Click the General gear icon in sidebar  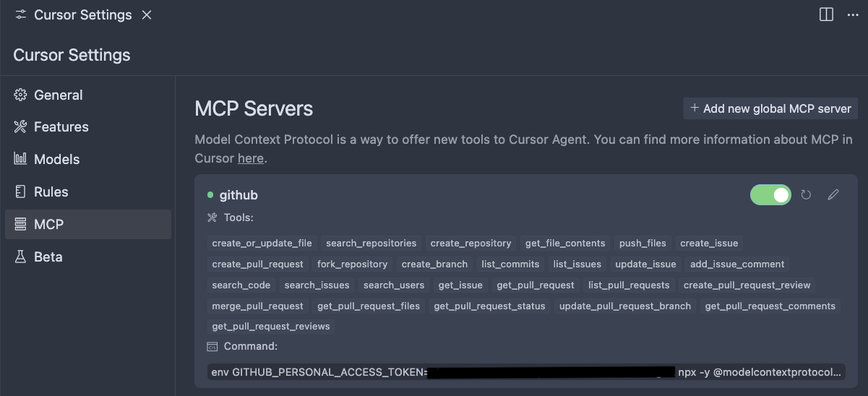pyautogui.click(x=20, y=95)
